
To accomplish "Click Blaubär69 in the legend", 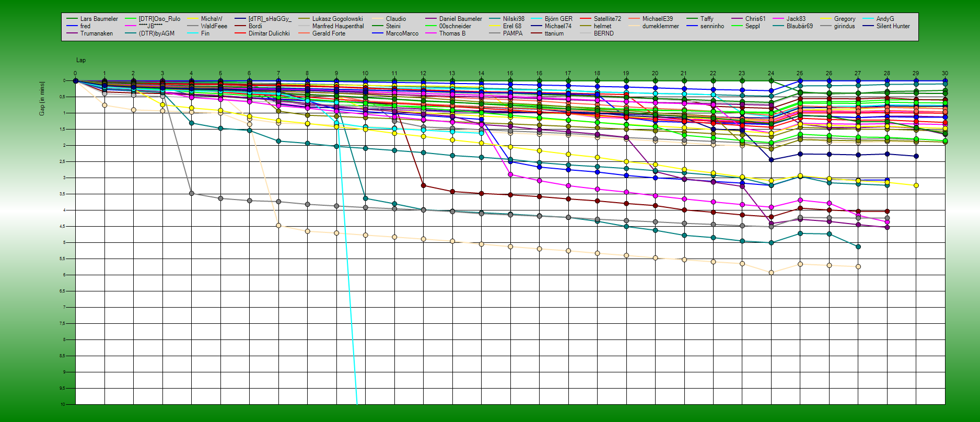I will (800, 26).
